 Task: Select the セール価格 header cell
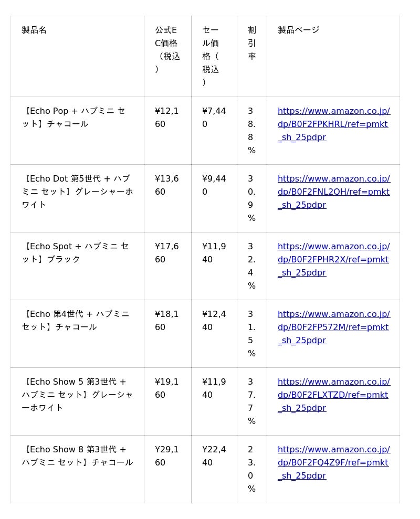(x=211, y=56)
